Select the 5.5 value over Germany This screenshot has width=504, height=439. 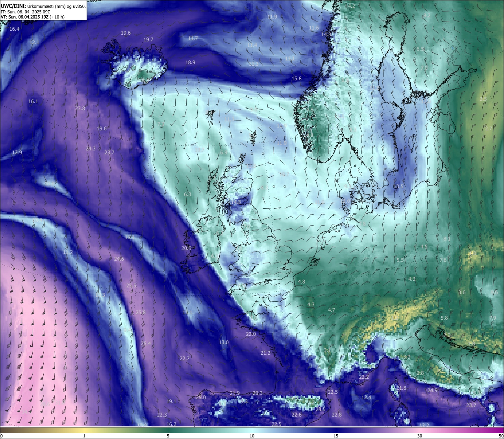coord(400,260)
